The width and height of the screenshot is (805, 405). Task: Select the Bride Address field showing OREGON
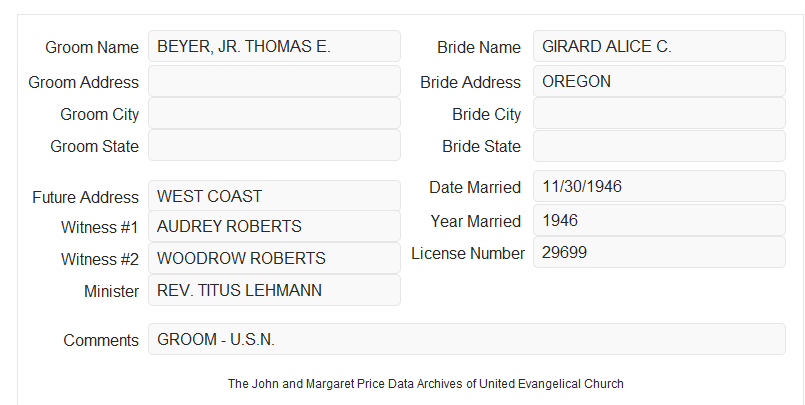(659, 81)
